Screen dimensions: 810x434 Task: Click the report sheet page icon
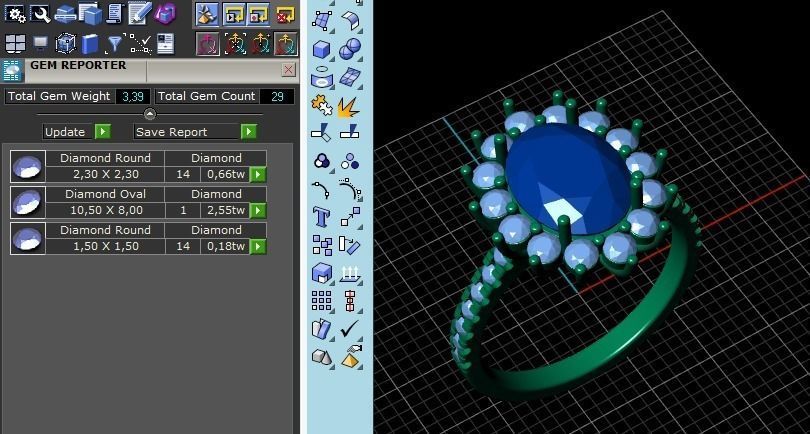[165, 44]
